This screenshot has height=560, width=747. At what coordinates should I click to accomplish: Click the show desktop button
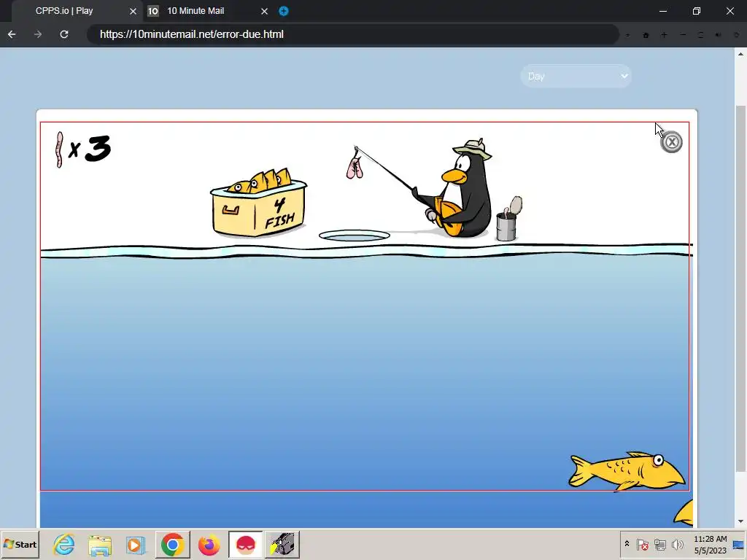coord(738,544)
